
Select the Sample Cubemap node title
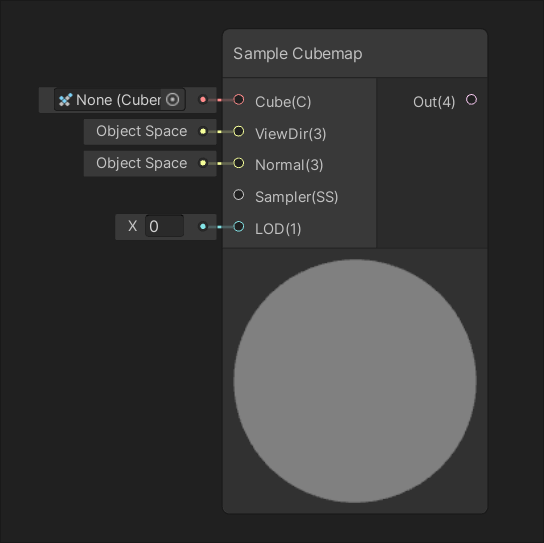tap(298, 53)
